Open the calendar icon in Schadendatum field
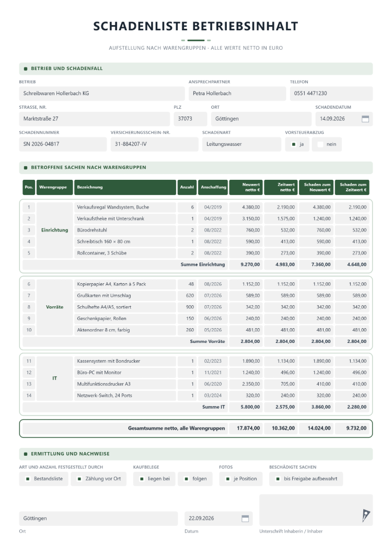 (365, 119)
